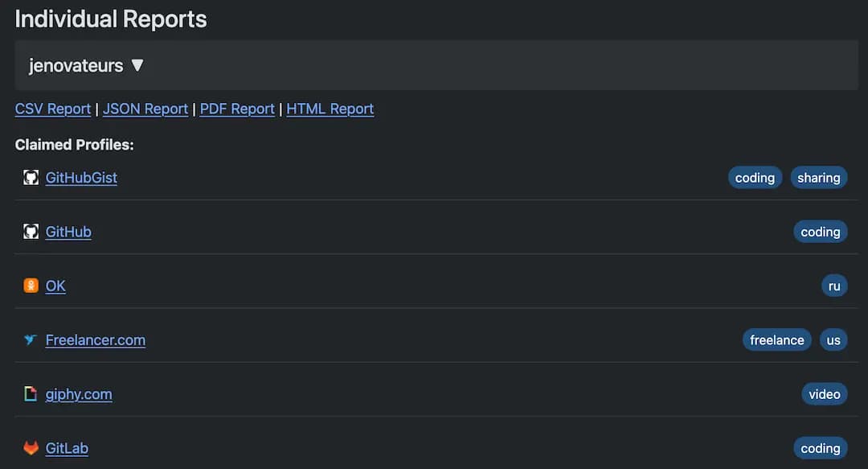Click the sharing tag on GitHubGist row
This screenshot has height=469, width=868.
pos(818,177)
